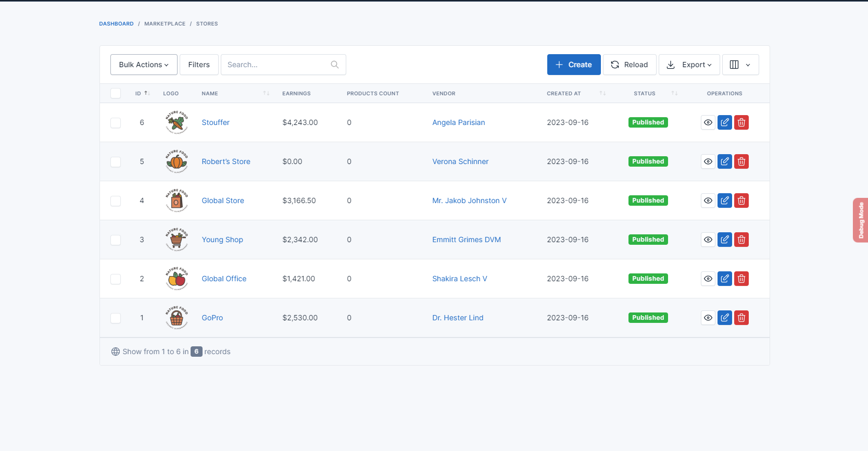View Global Store details (eye icon)
Viewport: 868px width, 451px height.
(x=708, y=201)
